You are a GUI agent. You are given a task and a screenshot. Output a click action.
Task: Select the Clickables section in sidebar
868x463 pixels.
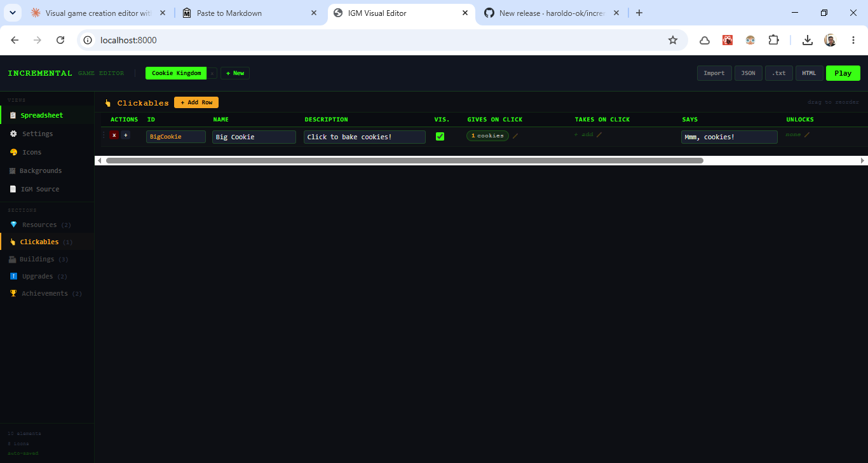click(x=47, y=242)
